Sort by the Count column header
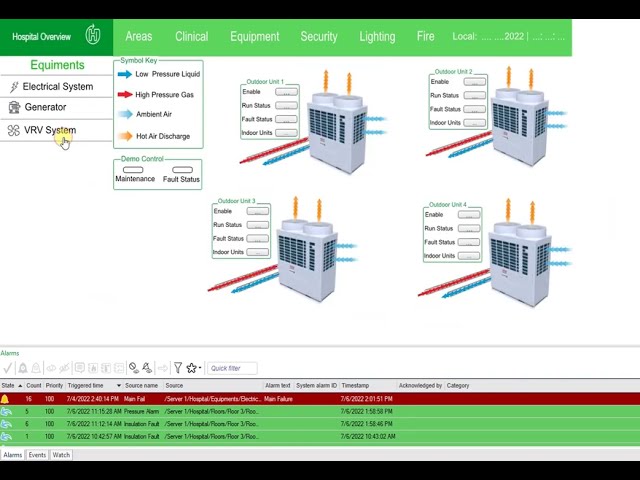 pyautogui.click(x=34, y=385)
